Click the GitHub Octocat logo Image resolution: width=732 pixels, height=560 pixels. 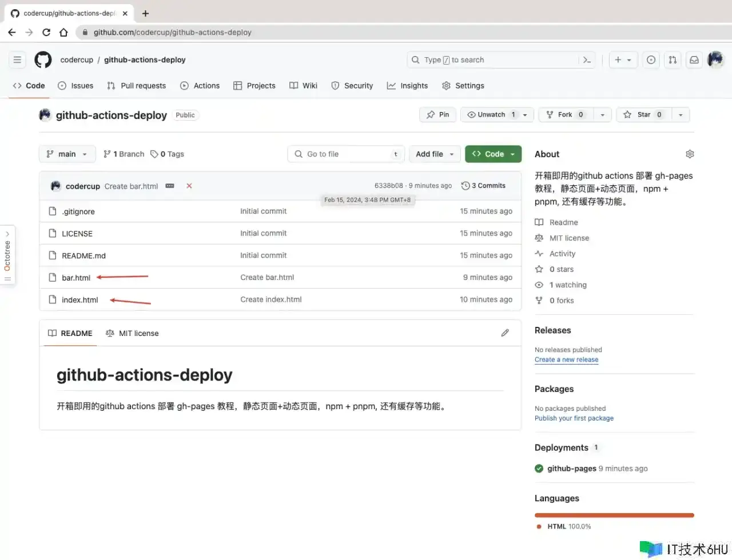pyautogui.click(x=43, y=60)
